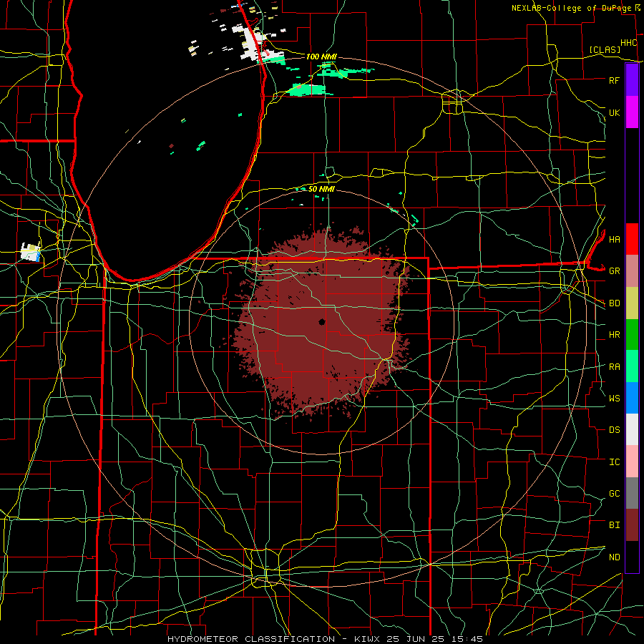Click the BI legend label

614,525
